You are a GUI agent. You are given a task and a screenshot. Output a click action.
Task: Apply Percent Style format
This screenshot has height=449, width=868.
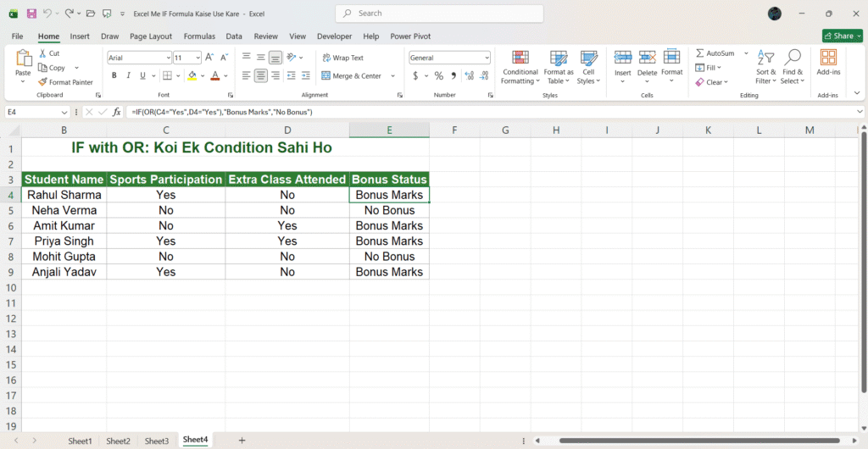point(439,75)
